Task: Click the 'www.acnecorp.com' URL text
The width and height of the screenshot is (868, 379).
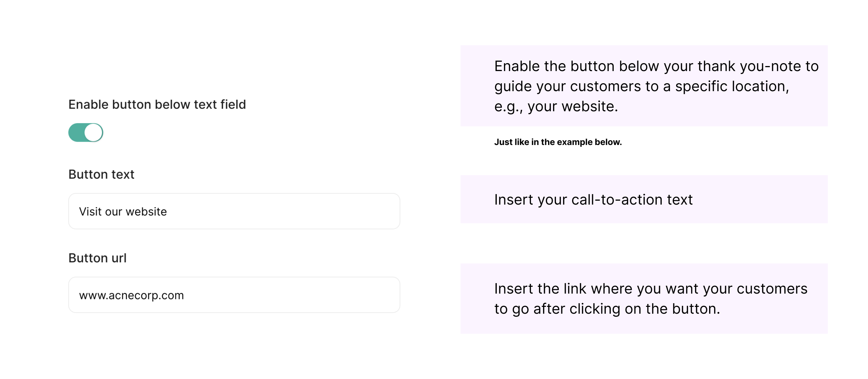Action: (131, 295)
